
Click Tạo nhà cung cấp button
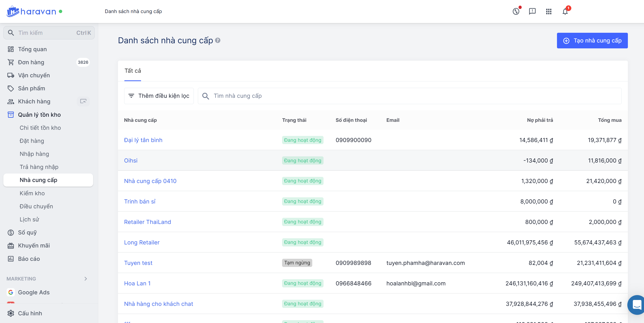[592, 41]
